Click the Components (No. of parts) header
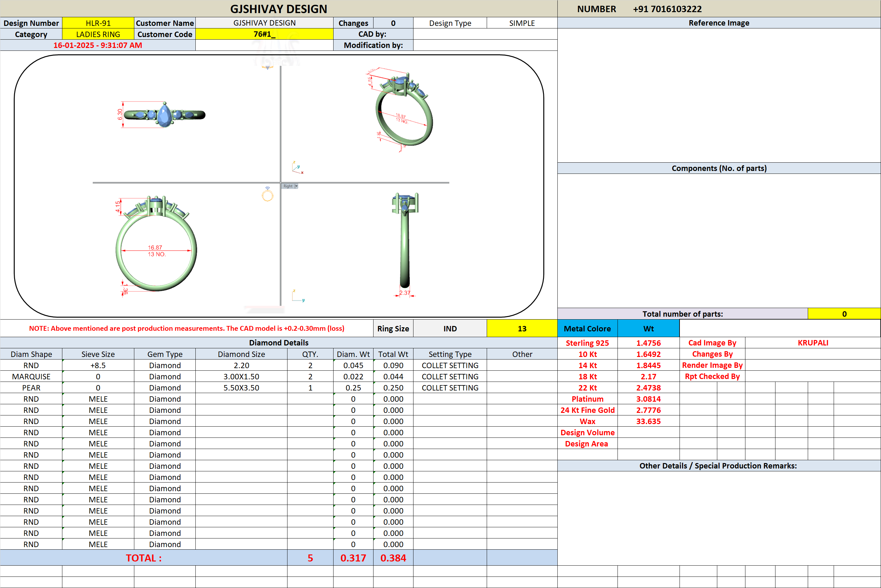 click(x=719, y=168)
